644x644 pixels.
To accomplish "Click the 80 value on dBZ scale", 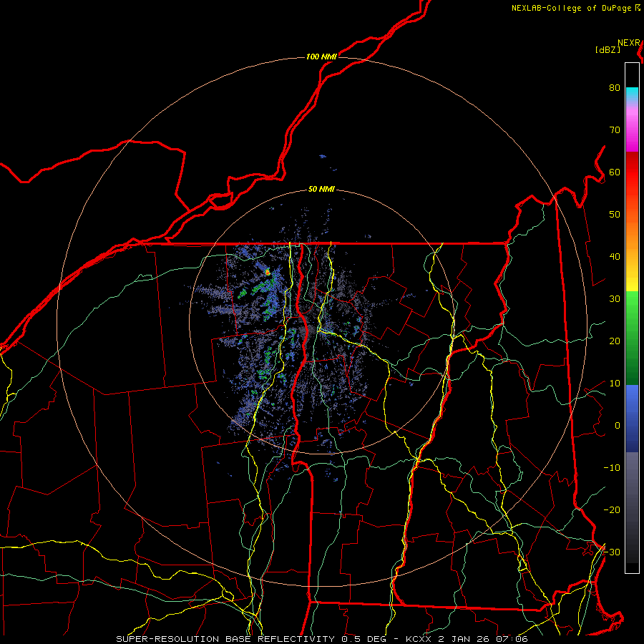I will tap(615, 88).
